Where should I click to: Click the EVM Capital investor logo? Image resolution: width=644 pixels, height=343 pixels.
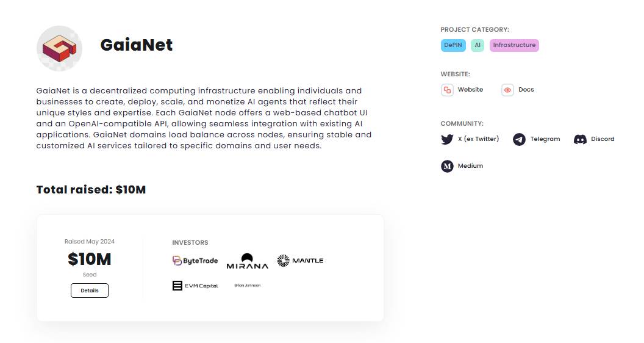[x=195, y=286]
